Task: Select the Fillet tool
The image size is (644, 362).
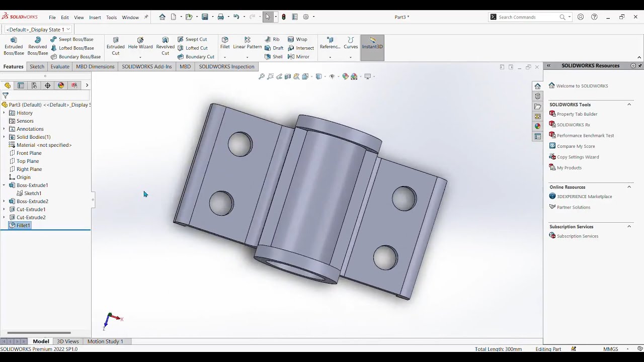Action: pos(225,43)
